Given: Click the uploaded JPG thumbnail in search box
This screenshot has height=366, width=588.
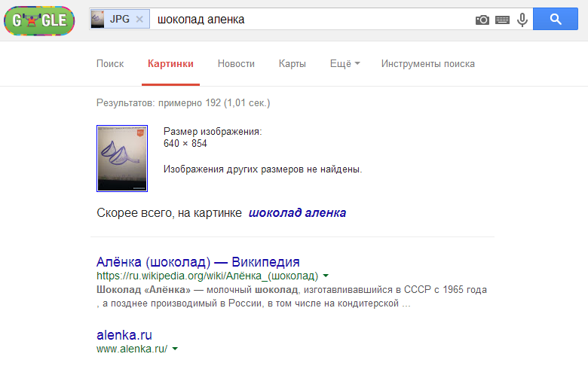Looking at the screenshot, I should (x=97, y=19).
